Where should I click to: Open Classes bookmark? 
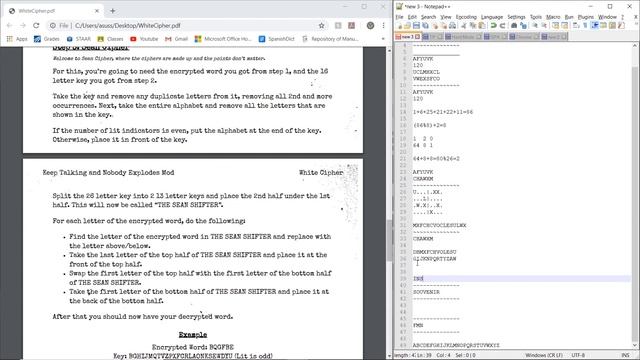110,39
